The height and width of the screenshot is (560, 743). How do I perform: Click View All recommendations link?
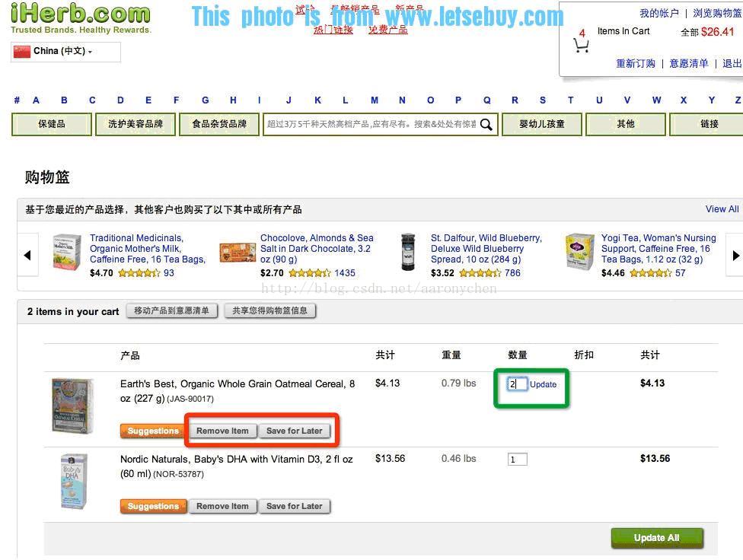[722, 209]
